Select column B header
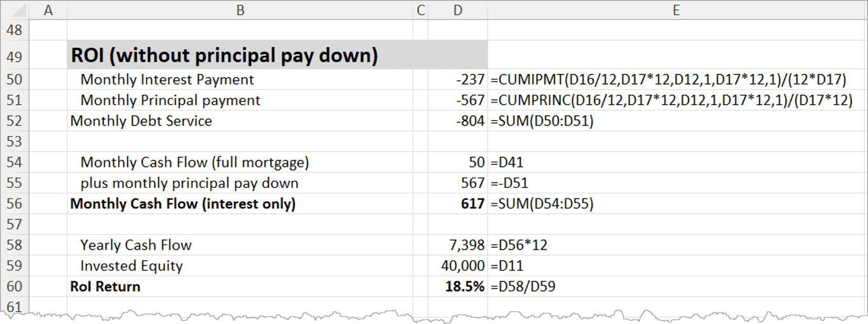Viewport: 868px width, 324px height. pyautogui.click(x=240, y=10)
